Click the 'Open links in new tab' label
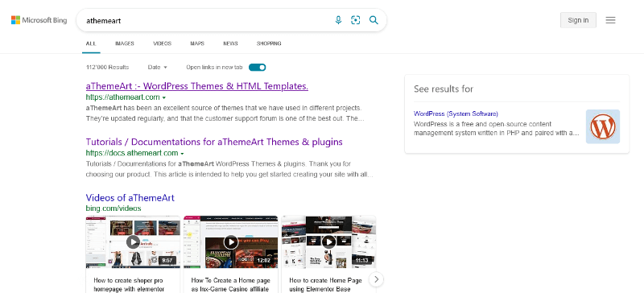The height and width of the screenshot is (293, 644). click(214, 67)
